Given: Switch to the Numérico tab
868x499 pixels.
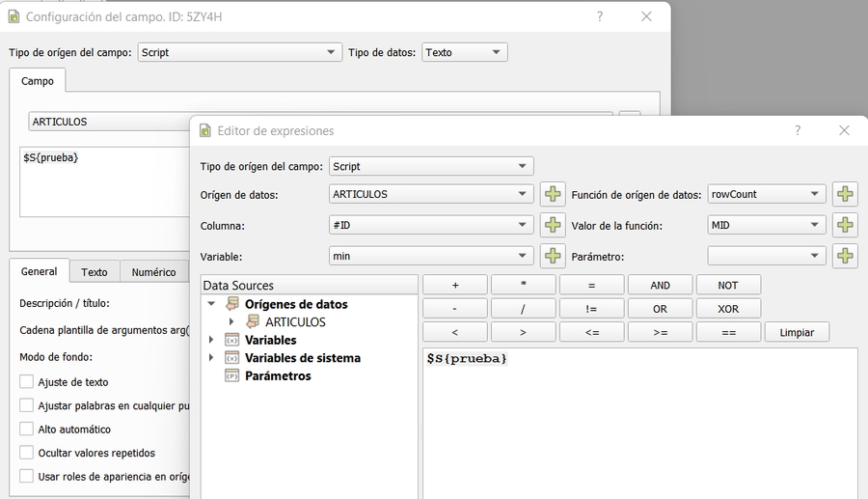Looking at the screenshot, I should pos(153,272).
